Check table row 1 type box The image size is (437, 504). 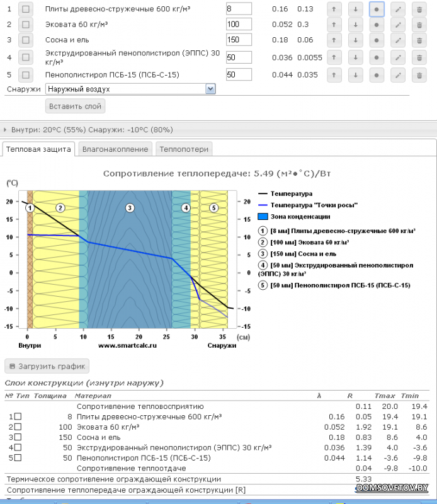click(x=18, y=416)
